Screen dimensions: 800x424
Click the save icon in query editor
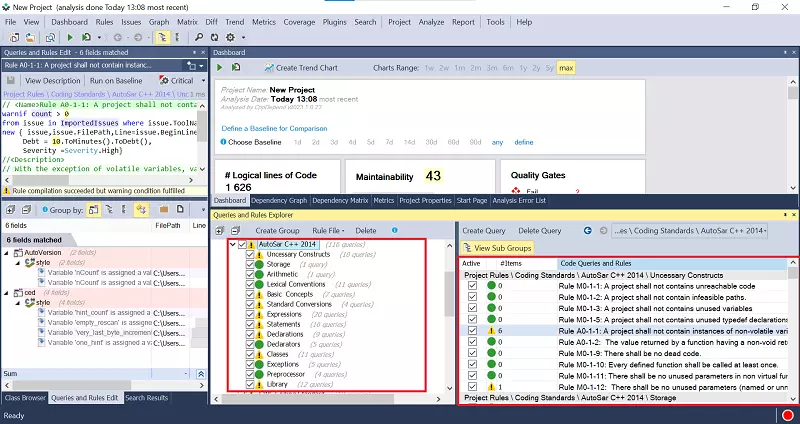point(11,81)
